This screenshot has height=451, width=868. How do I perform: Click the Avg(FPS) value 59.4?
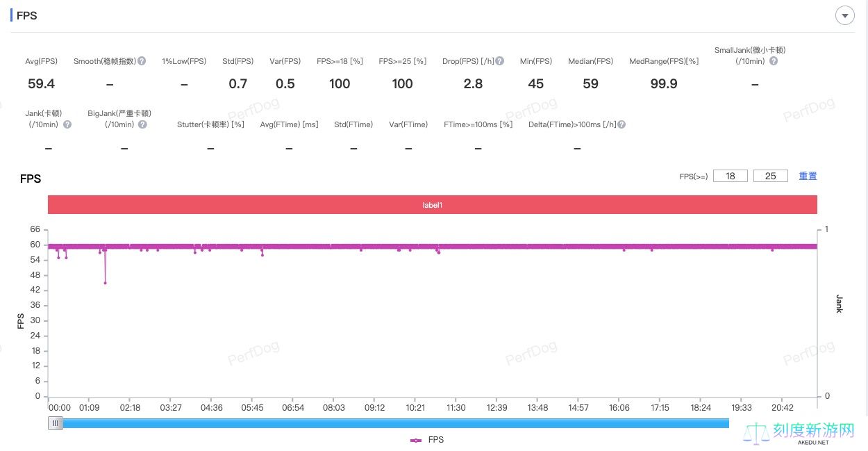pos(41,84)
